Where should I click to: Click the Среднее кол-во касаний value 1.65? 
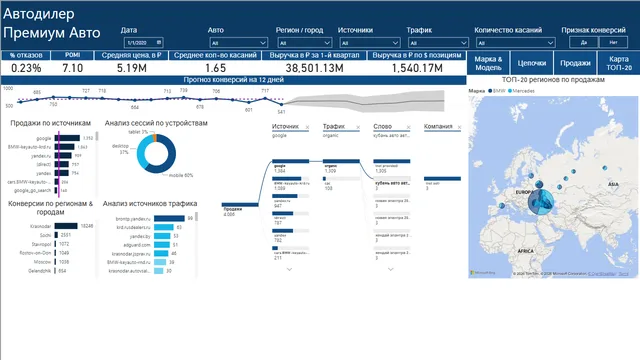[x=215, y=68]
